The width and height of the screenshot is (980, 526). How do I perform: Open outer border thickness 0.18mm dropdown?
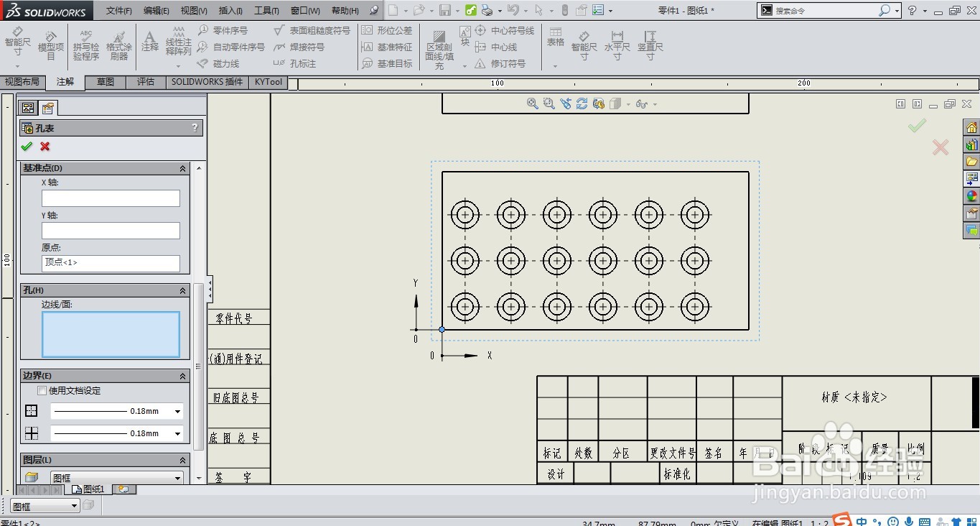(177, 412)
